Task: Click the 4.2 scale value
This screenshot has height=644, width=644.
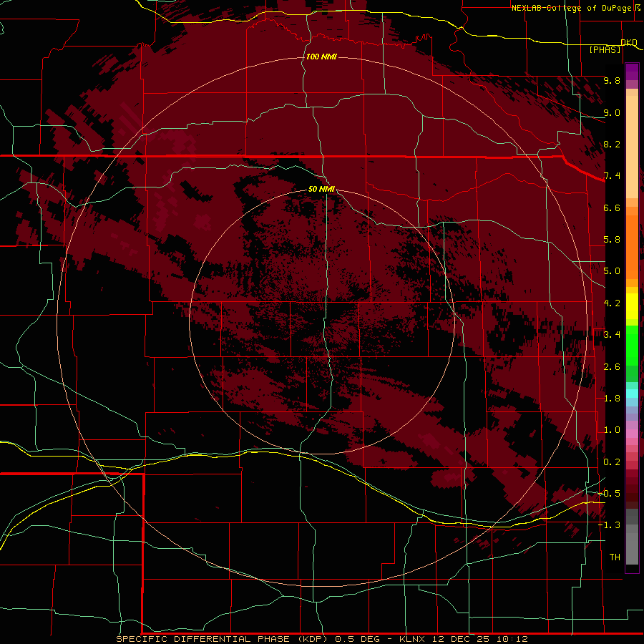Action: 612,303
